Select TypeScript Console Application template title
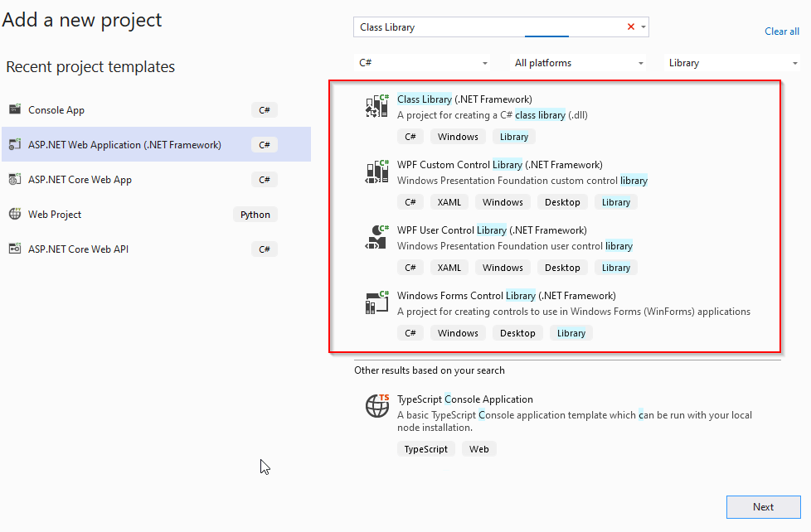Viewport: 811px width, 532px height. [465, 399]
